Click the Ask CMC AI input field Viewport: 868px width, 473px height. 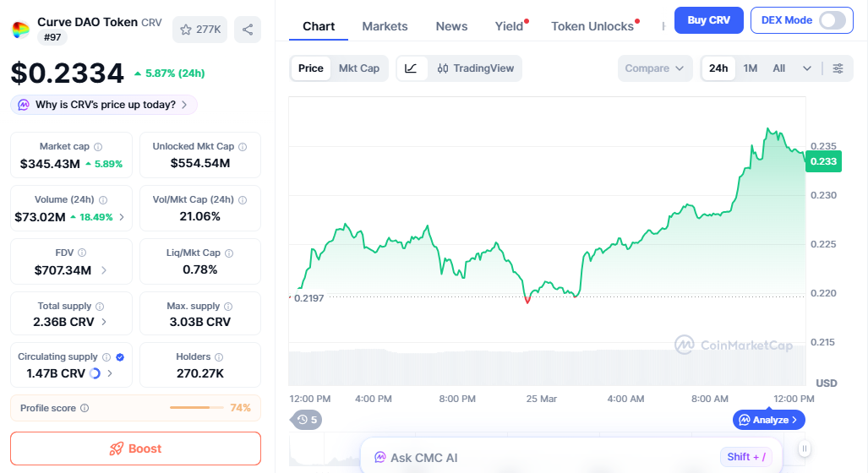tap(541, 457)
